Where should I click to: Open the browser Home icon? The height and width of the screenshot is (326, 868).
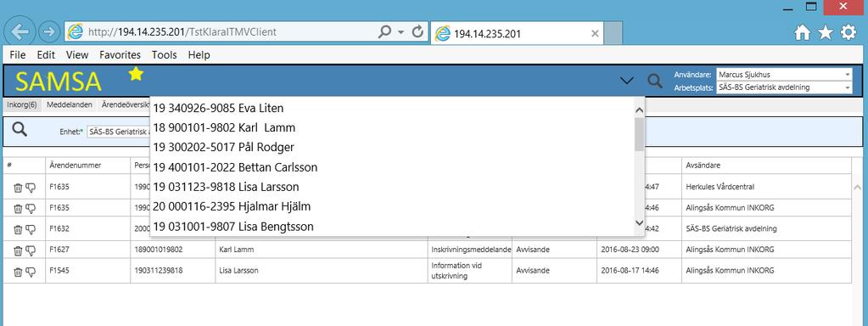pyautogui.click(x=802, y=32)
